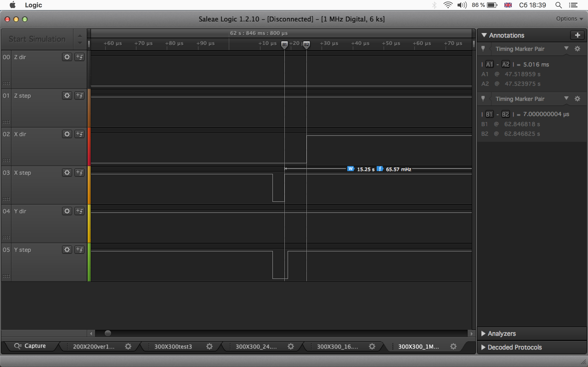
Task: Switch to the 200X200ver1 capture tab
Action: [x=93, y=346]
